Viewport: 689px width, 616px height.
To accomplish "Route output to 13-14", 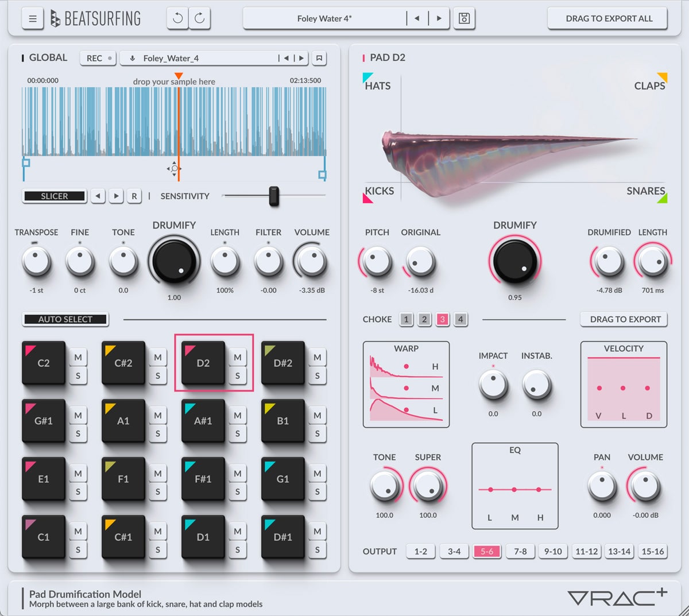I will pyautogui.click(x=620, y=551).
